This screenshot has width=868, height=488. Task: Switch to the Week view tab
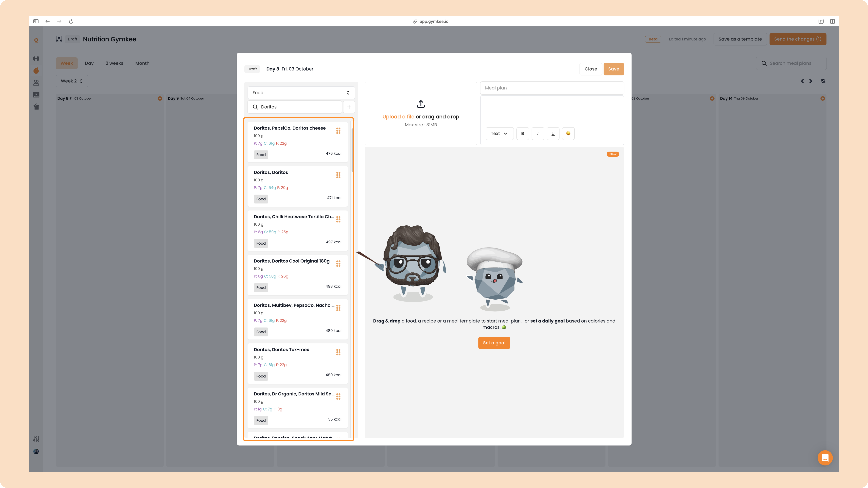point(67,63)
